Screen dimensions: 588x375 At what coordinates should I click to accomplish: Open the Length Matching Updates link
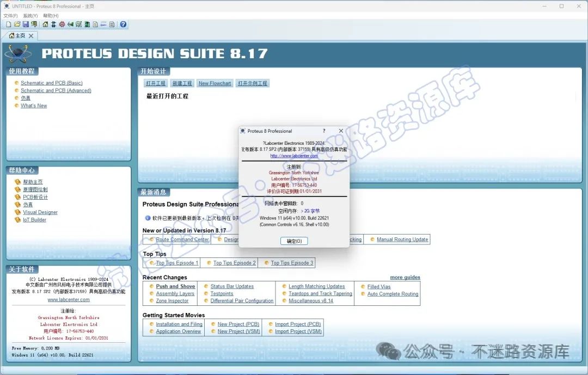(x=316, y=286)
